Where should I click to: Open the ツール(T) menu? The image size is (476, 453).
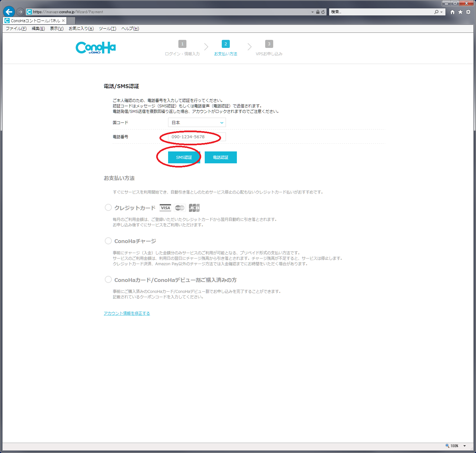click(107, 29)
